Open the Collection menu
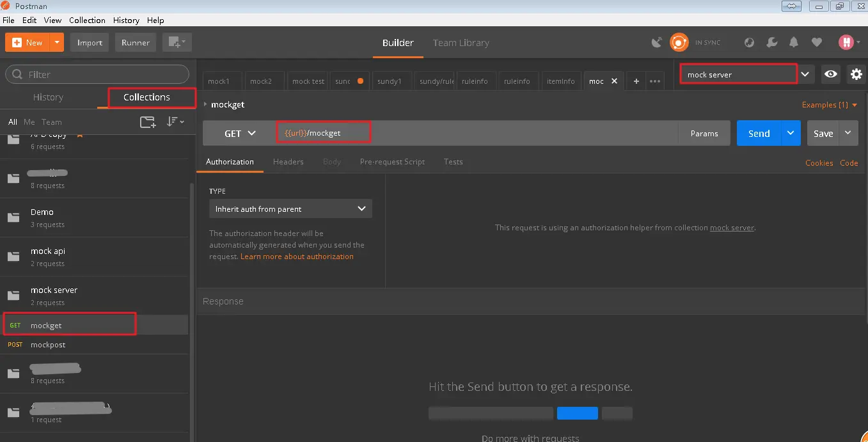 (87, 20)
